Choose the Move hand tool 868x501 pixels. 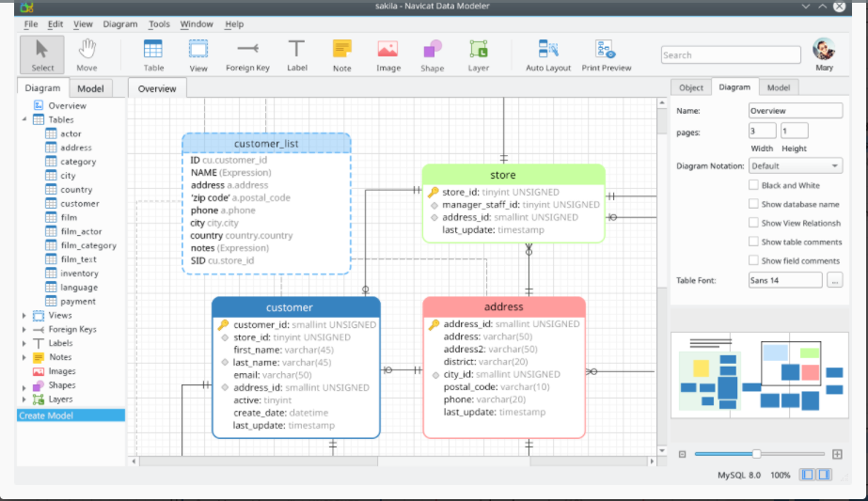tap(87, 55)
